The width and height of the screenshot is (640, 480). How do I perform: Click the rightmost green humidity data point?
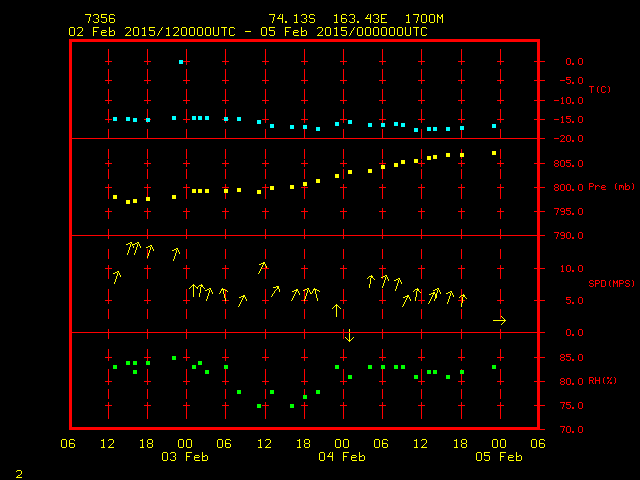(494, 367)
